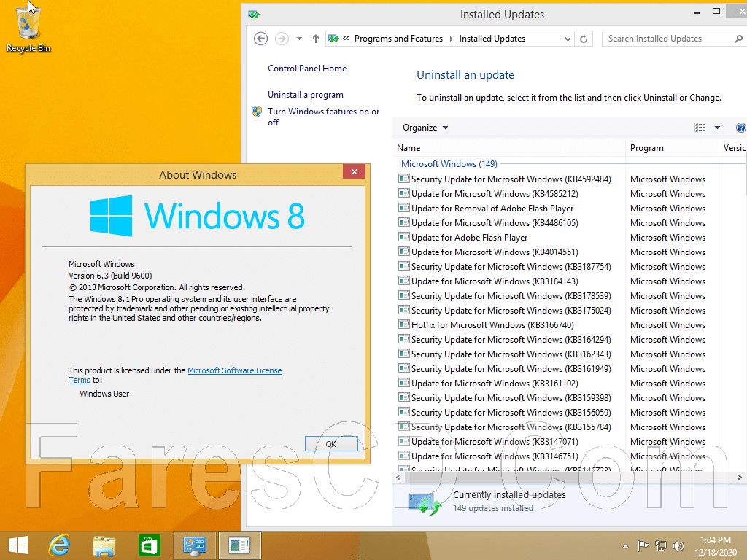
Task: Refresh the Installed Updates list
Action: click(x=584, y=39)
